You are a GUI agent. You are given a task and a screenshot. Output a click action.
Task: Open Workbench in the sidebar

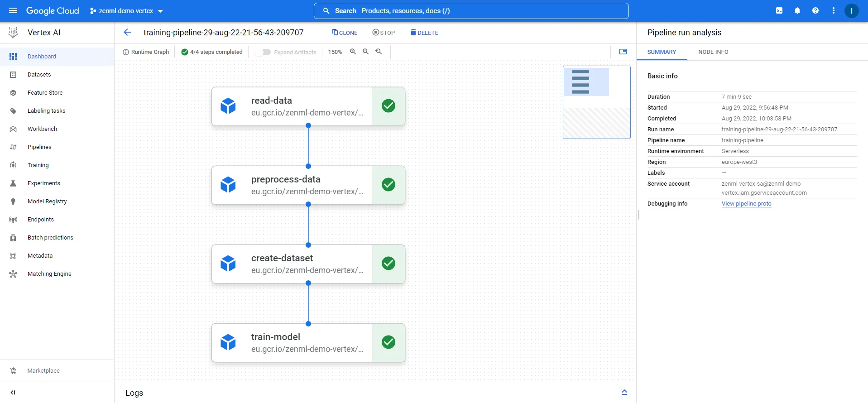point(57,129)
